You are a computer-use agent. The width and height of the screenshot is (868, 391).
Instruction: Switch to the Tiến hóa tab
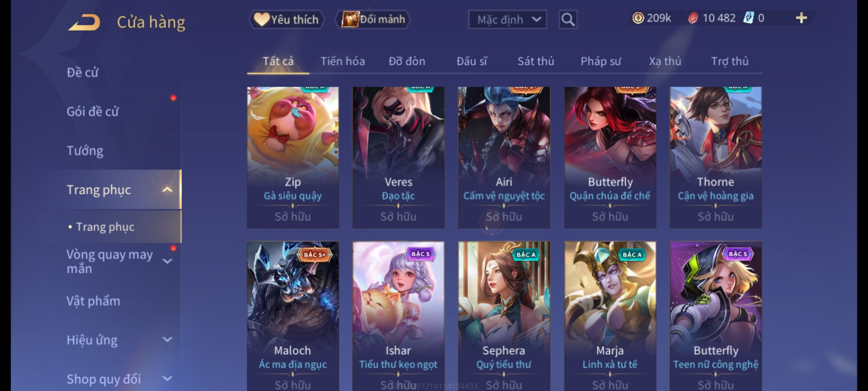tap(342, 61)
